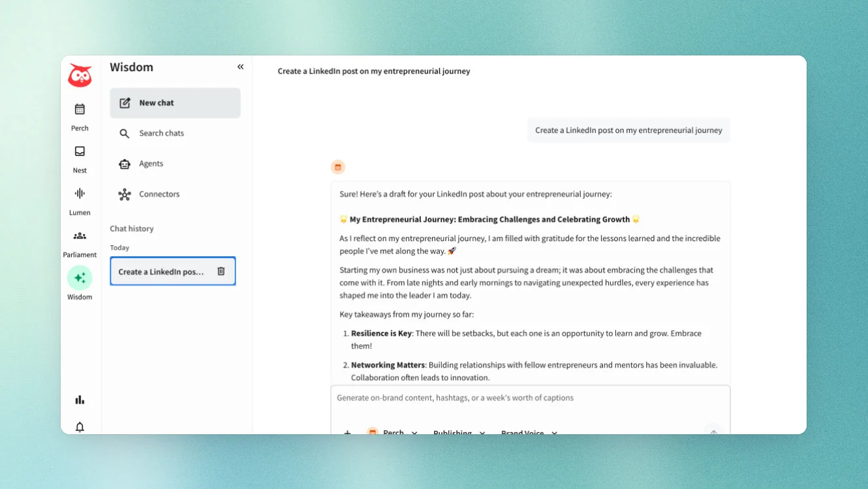Viewport: 868px width, 489px height.
Task: Expand the Brand Voice dropdown
Action: [x=529, y=433]
